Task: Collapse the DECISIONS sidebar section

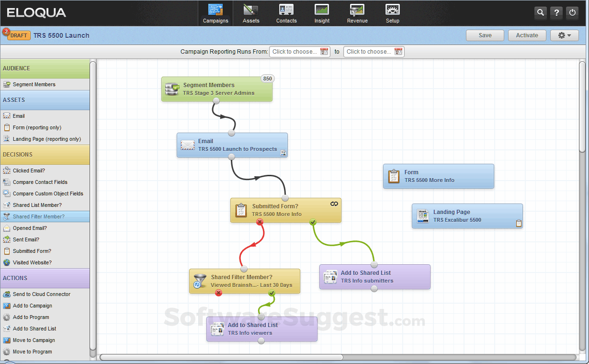Action: pos(45,154)
